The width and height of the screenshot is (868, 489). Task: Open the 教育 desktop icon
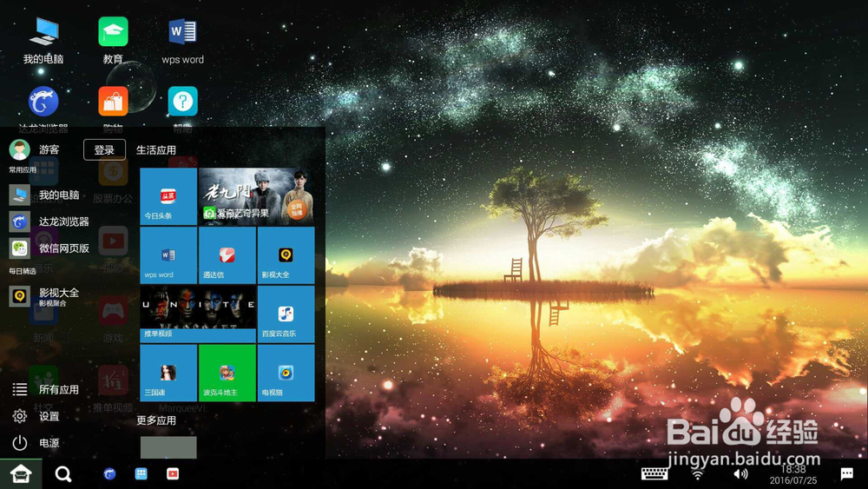click(x=113, y=40)
